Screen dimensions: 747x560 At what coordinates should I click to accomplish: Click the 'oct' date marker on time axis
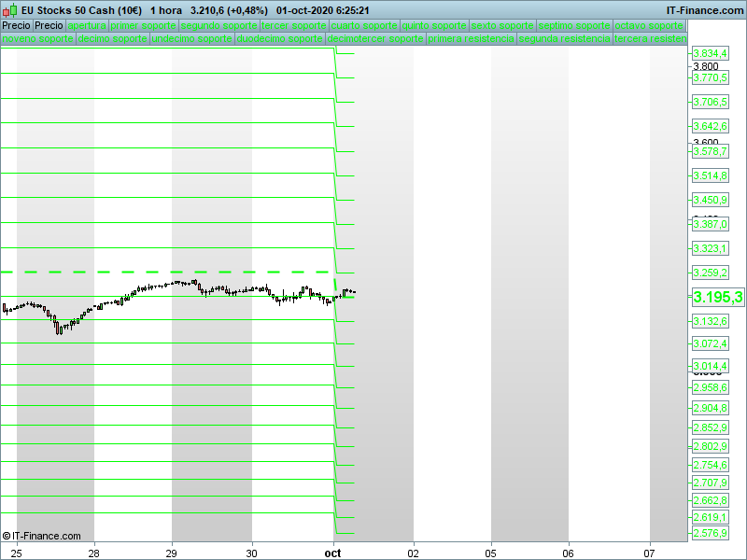click(333, 553)
